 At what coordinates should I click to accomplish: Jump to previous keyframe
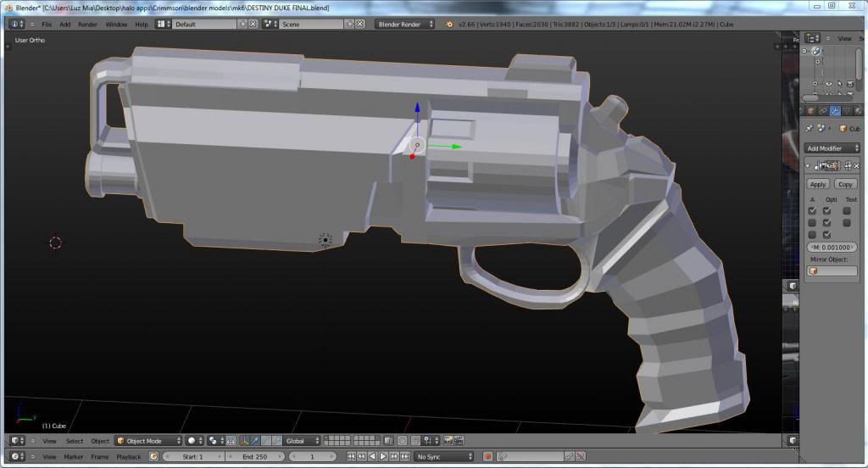click(361, 457)
